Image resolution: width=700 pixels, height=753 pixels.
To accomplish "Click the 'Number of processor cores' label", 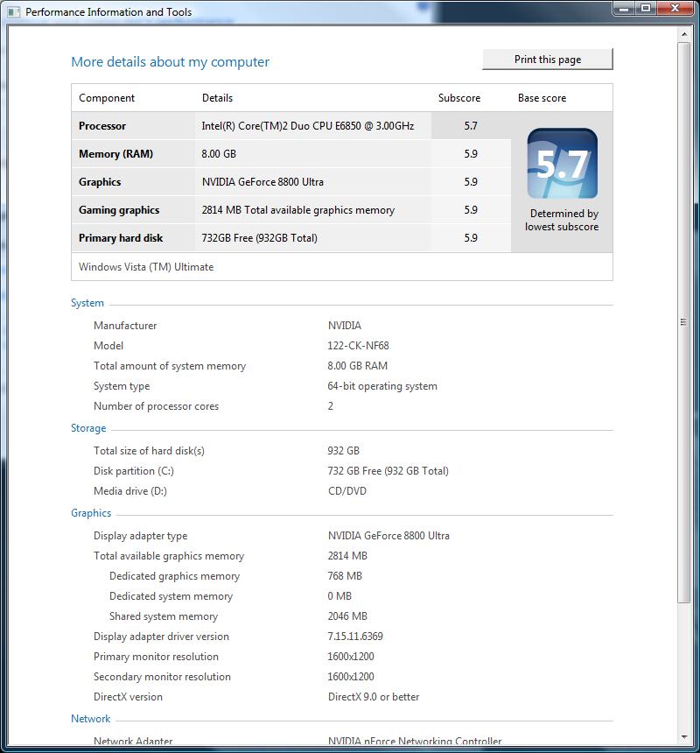I will point(157,406).
